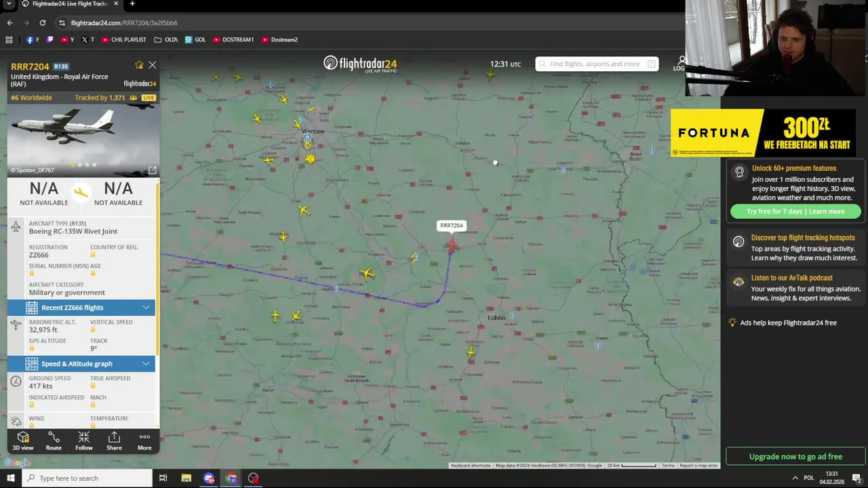This screenshot has width=868, height=488.
Task: Open the tab search dropdown arrow
Action: point(9,4)
